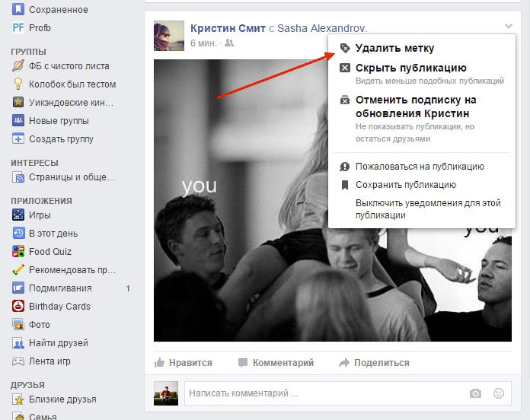
Task: Click the Фото app icon
Action: coord(18,325)
